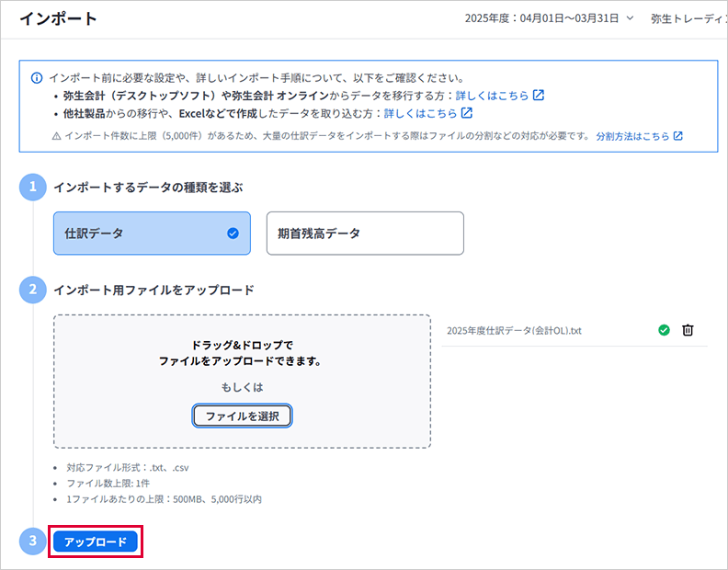Click the blue アップロード button
Image resolution: width=728 pixels, height=570 pixels.
[96, 541]
